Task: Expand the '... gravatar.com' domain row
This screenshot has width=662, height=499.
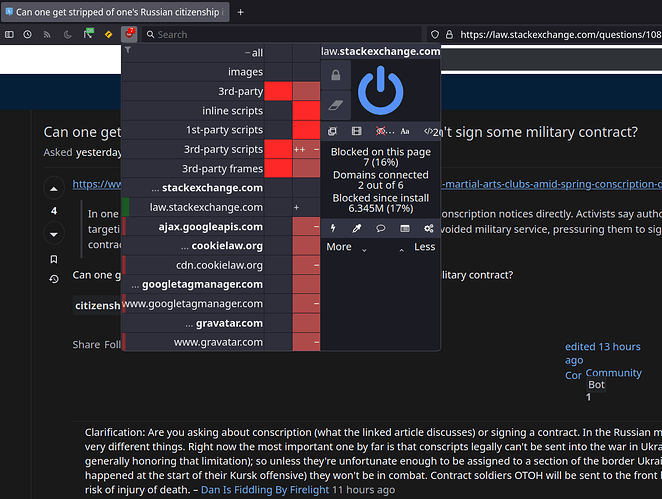Action: 193,323
